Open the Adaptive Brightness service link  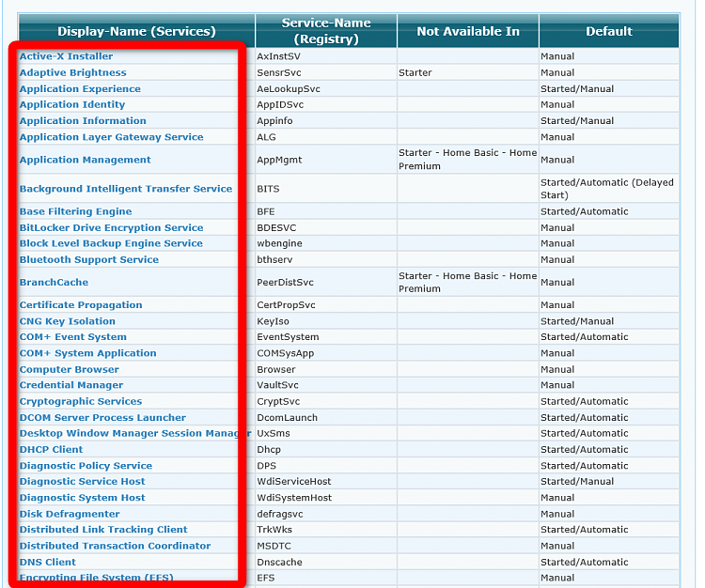click(72, 72)
